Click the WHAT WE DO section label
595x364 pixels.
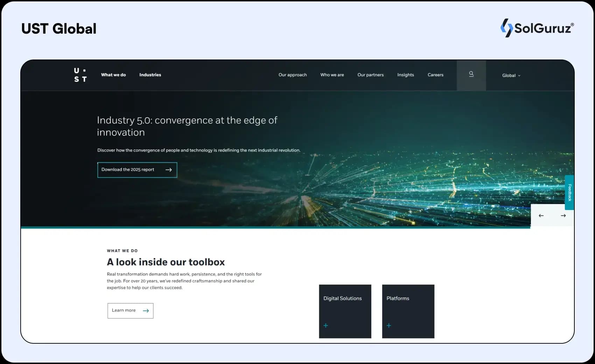122,251
